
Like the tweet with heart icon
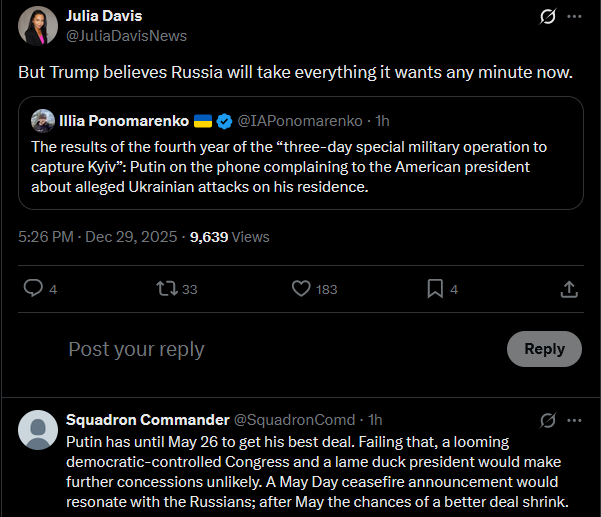coord(301,289)
